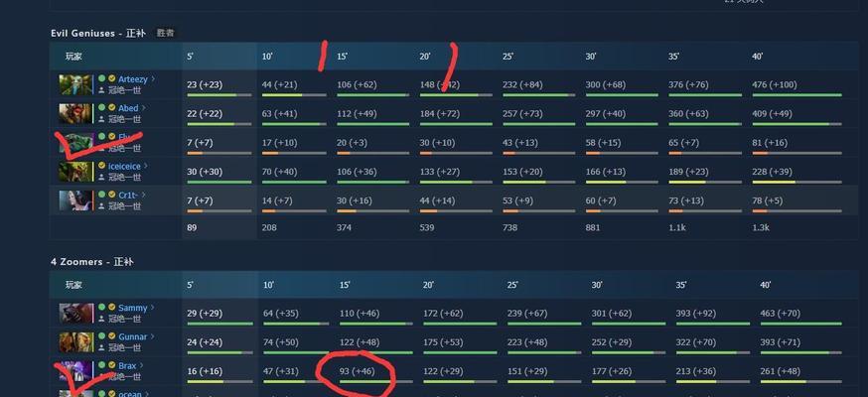Click verified badge beside Gunnar
Viewport: 868px width, 397px height.
112,336
